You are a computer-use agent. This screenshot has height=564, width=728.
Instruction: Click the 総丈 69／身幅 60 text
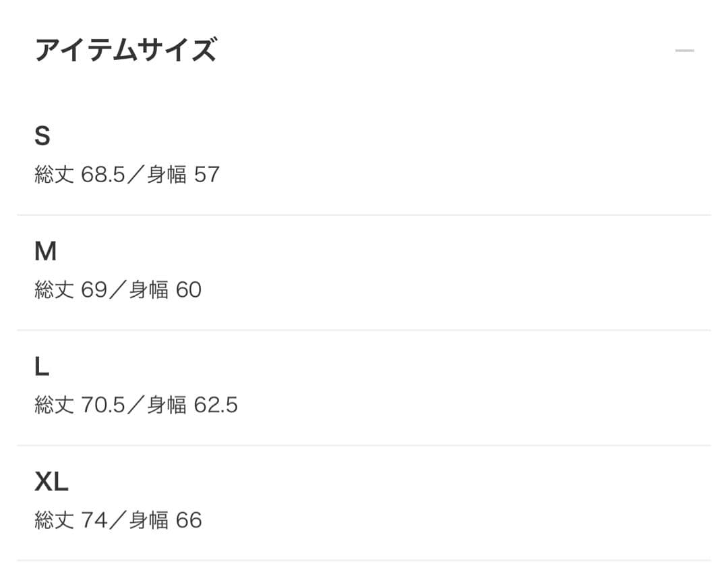(x=119, y=289)
